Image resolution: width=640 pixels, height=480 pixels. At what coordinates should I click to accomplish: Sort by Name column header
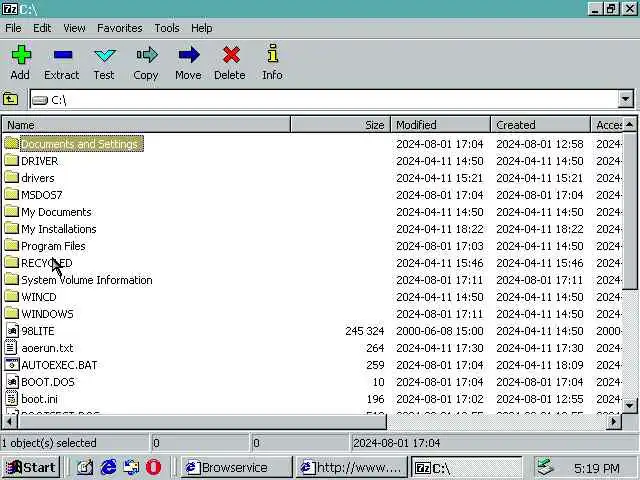[146, 124]
